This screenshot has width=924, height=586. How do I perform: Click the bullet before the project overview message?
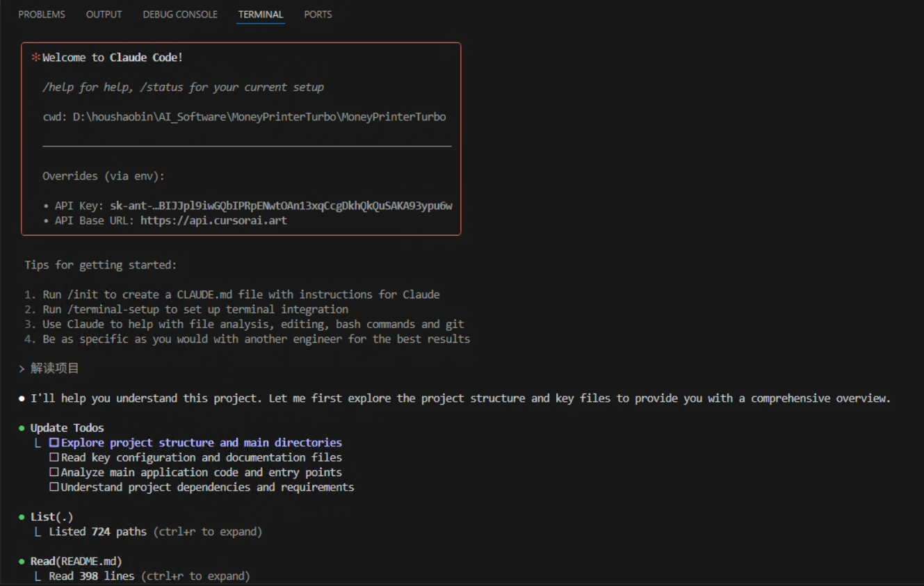pos(23,398)
